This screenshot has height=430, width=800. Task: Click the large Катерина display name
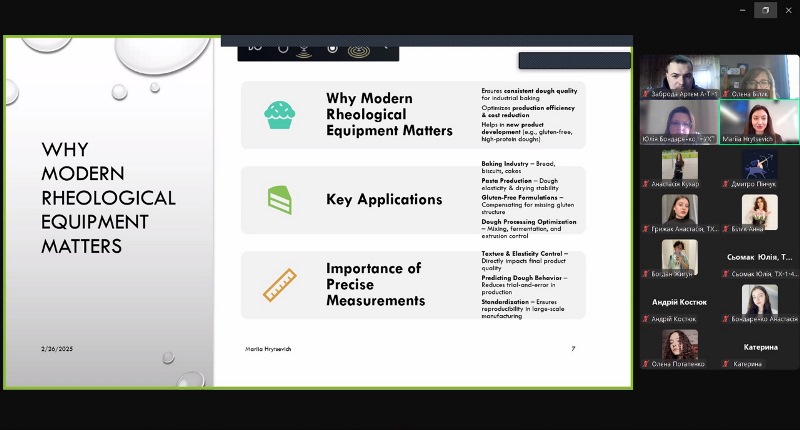click(760, 347)
